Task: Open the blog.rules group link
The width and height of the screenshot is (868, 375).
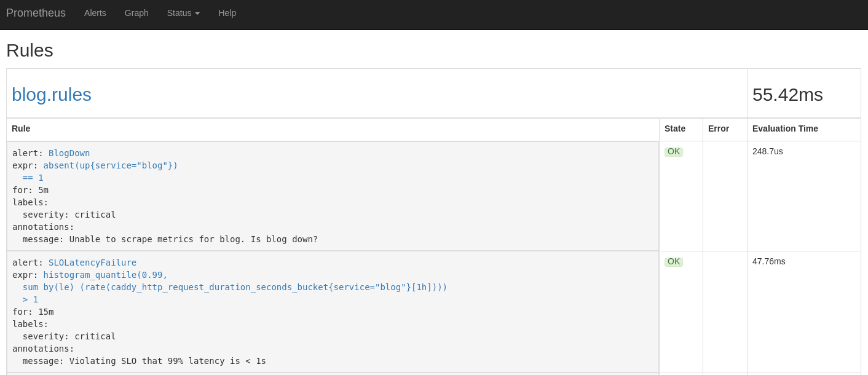Action: tap(52, 95)
